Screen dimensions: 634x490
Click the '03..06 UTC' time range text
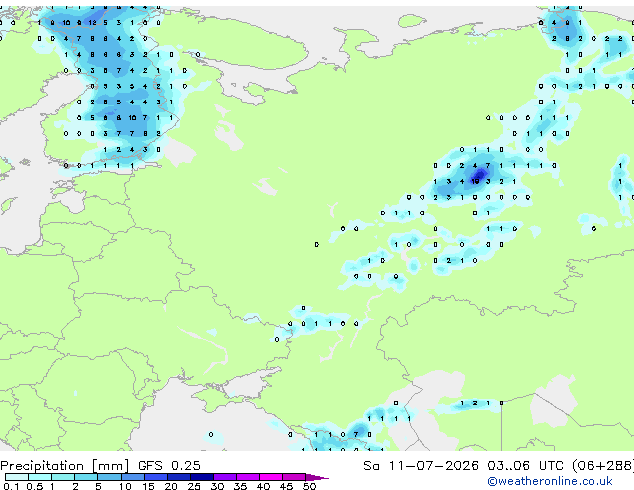tap(525, 466)
